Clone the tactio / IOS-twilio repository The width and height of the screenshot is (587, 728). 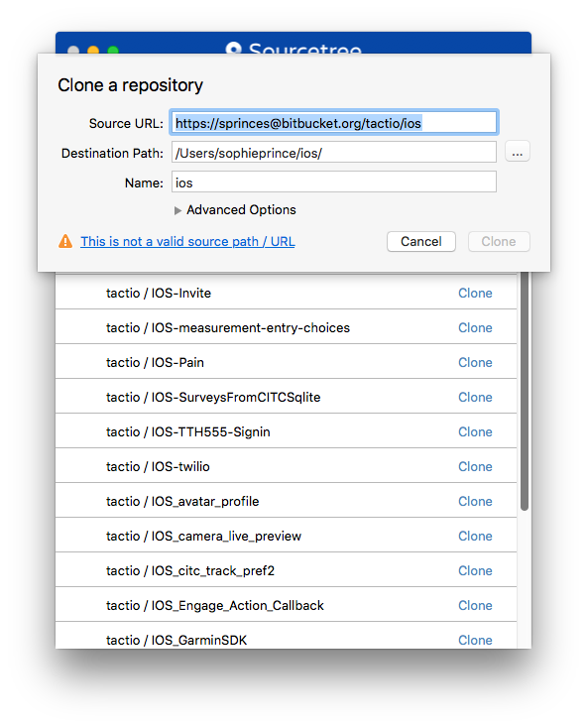tap(475, 466)
